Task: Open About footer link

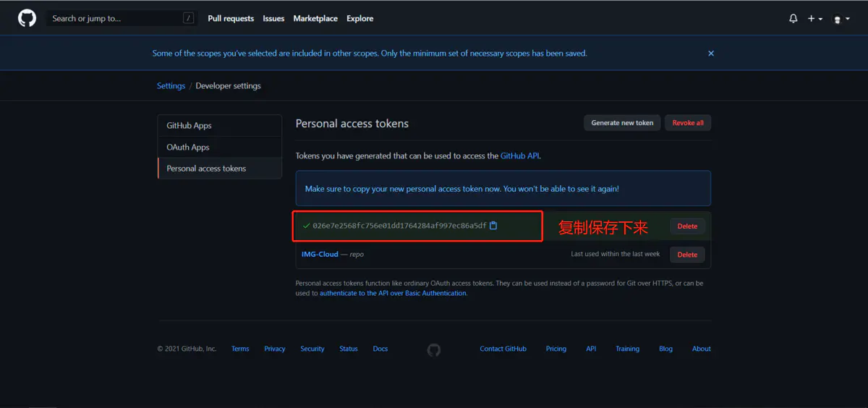Action: tap(702, 349)
